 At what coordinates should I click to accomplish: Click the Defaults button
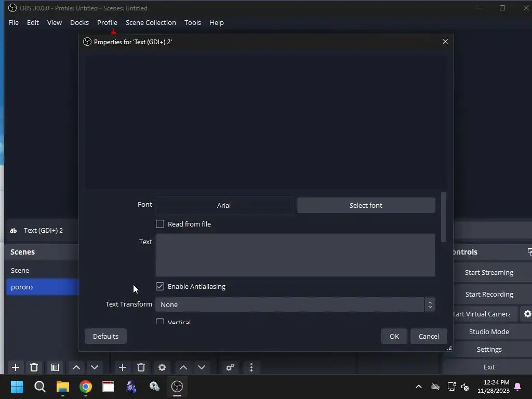coord(105,336)
